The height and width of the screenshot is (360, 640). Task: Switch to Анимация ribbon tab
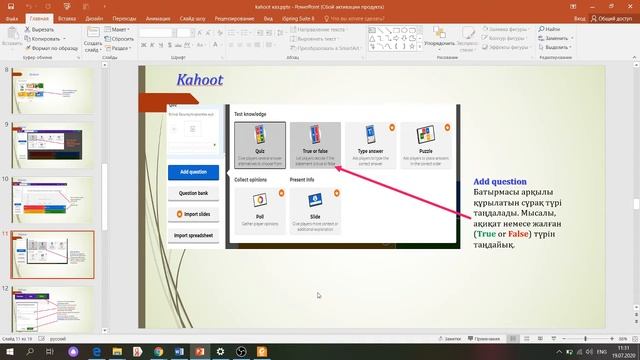158,18
